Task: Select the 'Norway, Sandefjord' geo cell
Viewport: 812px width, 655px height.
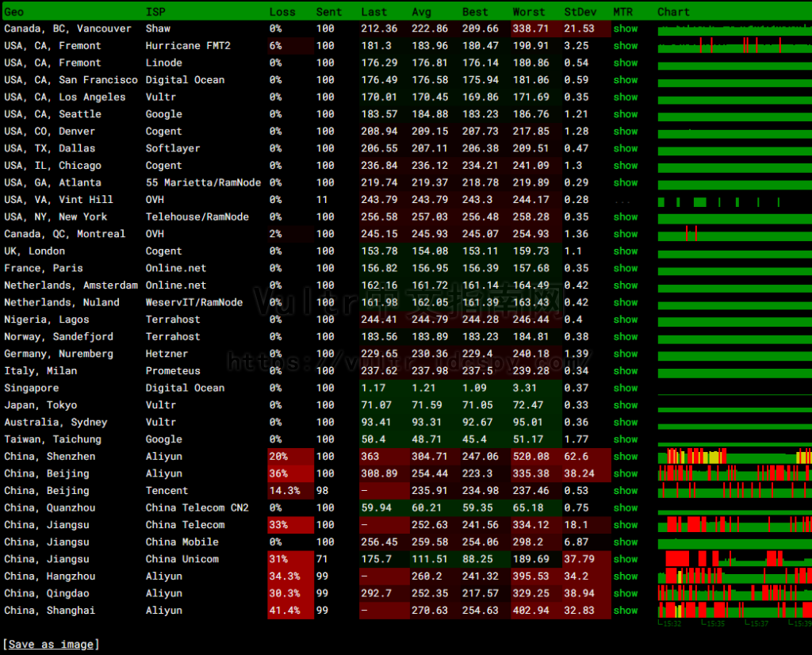Action: pos(59,336)
